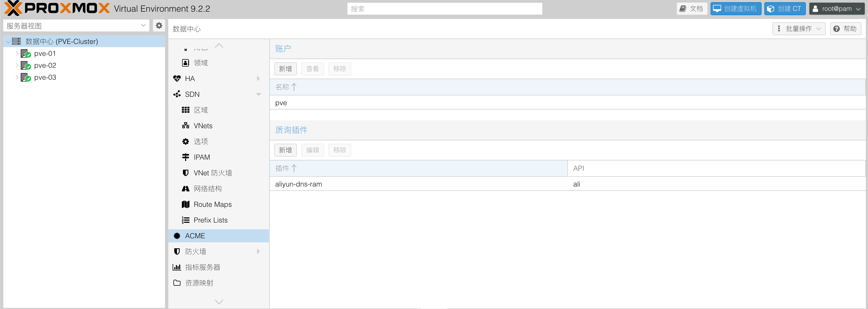Click View (查看) in the accounts toolbar
This screenshot has height=309, width=868.
[312, 69]
